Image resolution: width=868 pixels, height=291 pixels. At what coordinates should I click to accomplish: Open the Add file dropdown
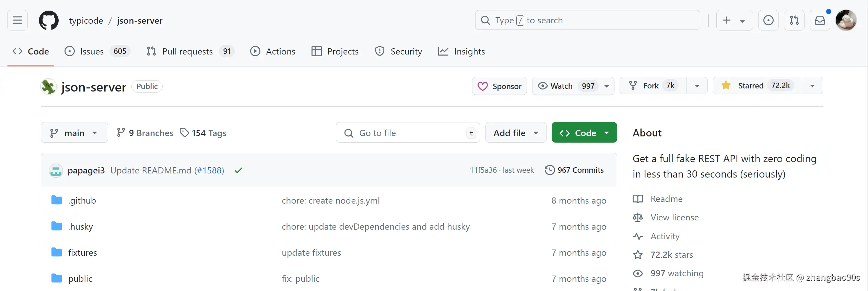click(x=516, y=133)
